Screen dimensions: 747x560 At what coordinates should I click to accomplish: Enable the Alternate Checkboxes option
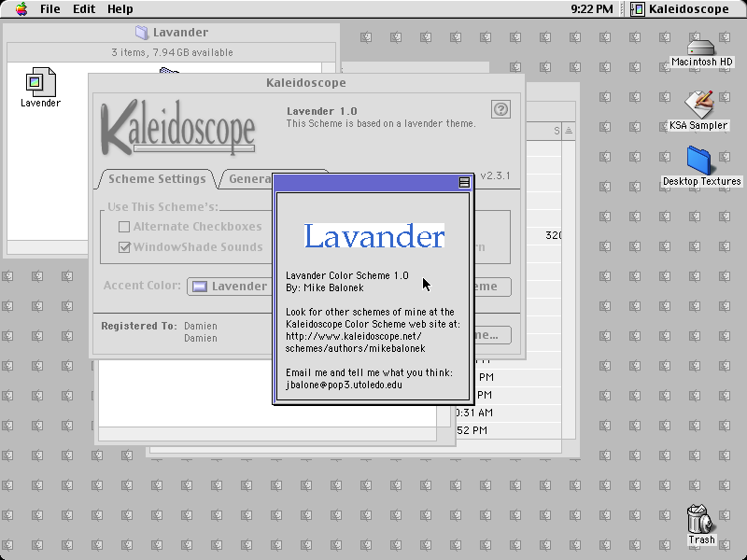click(x=124, y=227)
